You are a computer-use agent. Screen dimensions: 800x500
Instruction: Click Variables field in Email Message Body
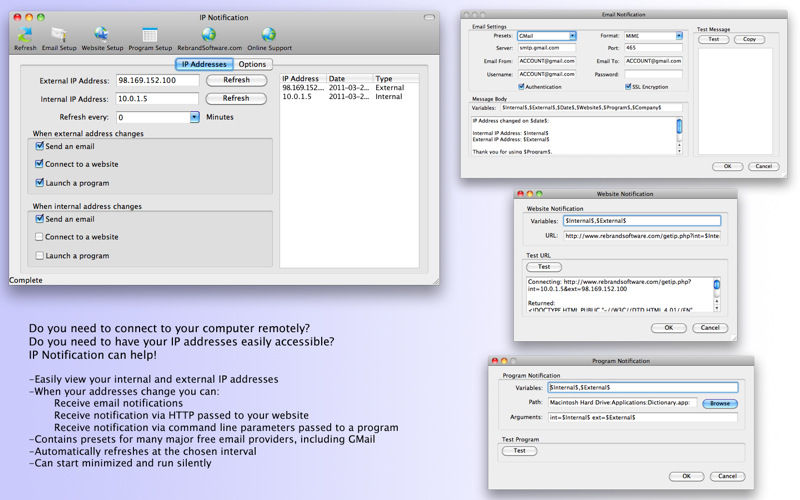tap(591, 108)
